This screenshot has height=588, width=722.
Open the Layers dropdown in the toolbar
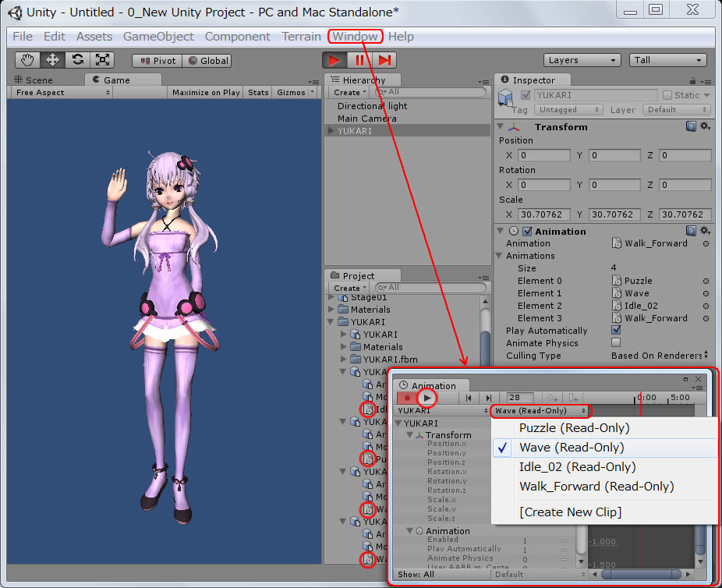(x=582, y=59)
